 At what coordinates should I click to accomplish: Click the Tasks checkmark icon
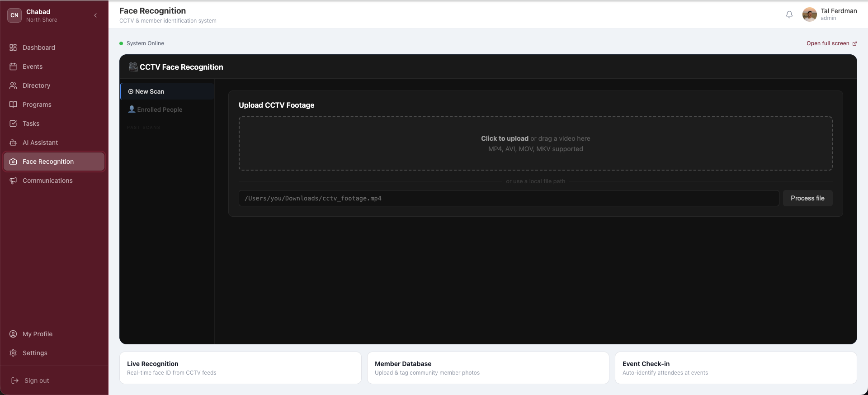pyautogui.click(x=13, y=124)
